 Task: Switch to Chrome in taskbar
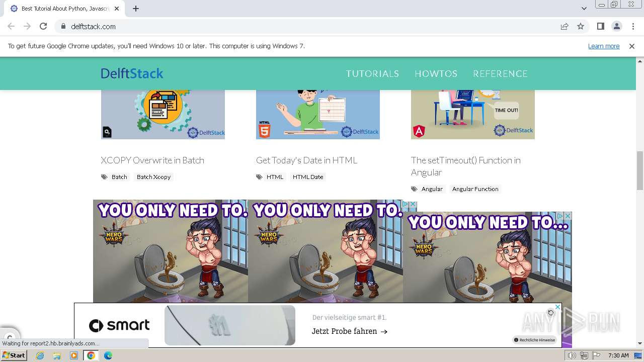[91, 355]
